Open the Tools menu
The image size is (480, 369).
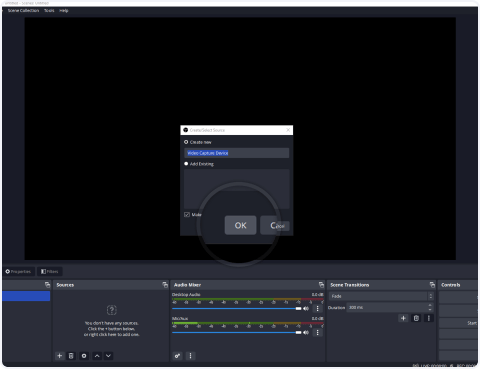(49, 10)
